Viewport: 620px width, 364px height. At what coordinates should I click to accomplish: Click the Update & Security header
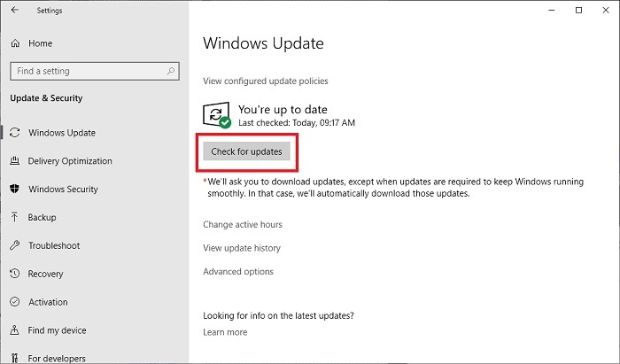click(46, 98)
